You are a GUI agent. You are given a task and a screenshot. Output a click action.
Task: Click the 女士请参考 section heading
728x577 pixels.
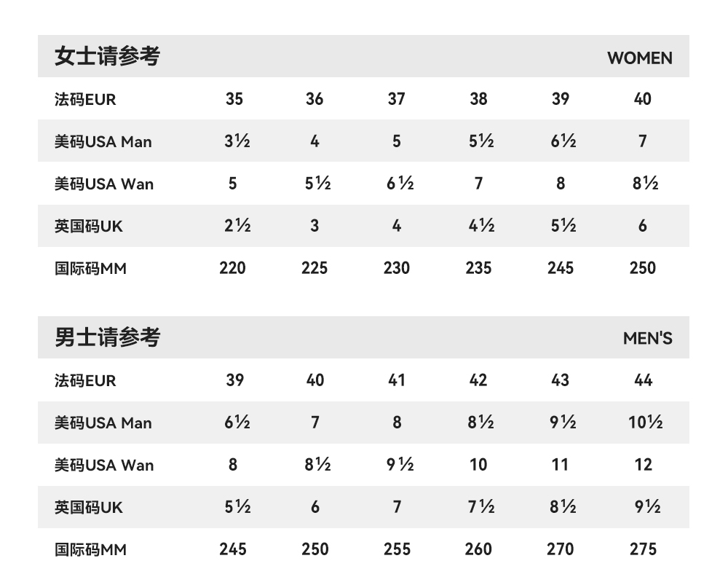(x=107, y=57)
